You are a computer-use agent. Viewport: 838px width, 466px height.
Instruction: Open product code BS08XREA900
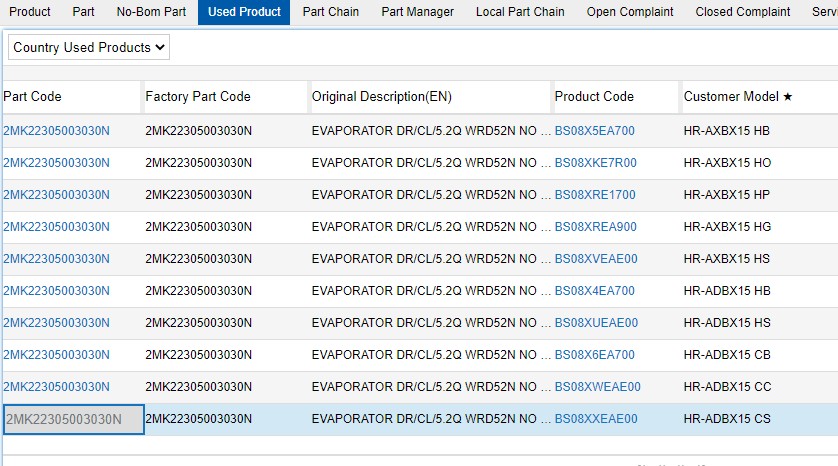click(595, 227)
